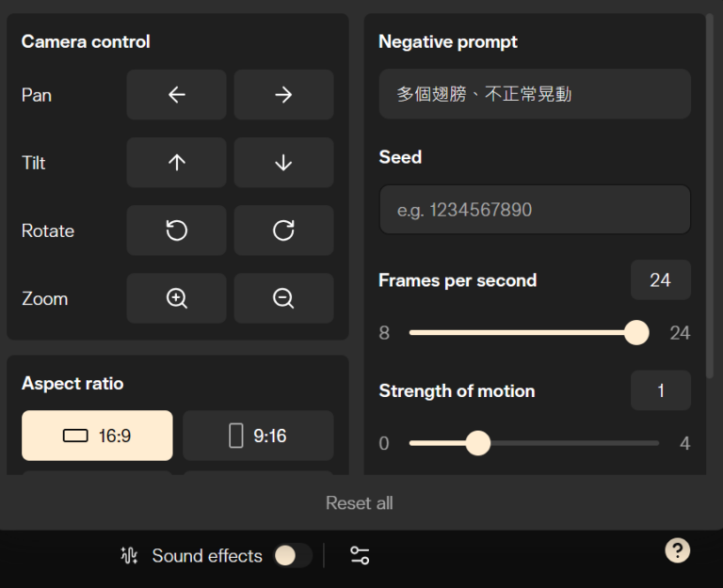723x588 pixels.
Task: Click the Reset all button
Action: 359,503
